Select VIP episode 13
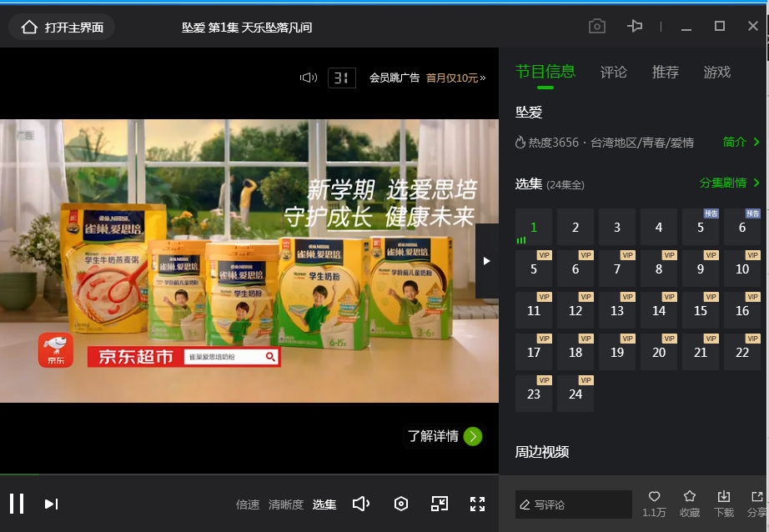Viewport: 769px width, 532px height. click(617, 310)
